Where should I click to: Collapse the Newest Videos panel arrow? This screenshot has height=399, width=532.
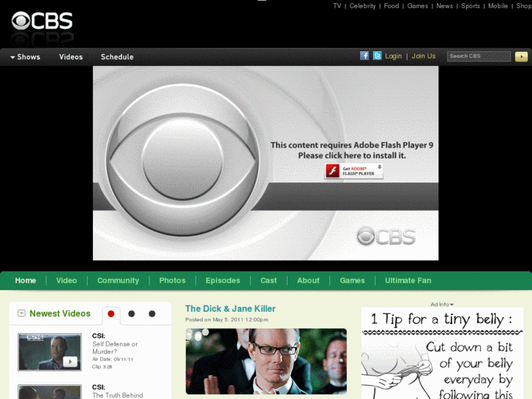(x=21, y=313)
